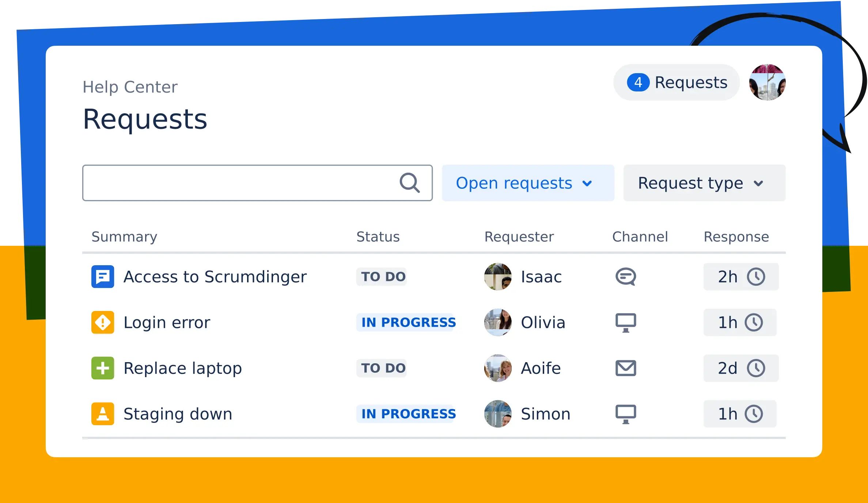
Task: Click the monitor channel icon in Simon's row
Action: point(626,414)
